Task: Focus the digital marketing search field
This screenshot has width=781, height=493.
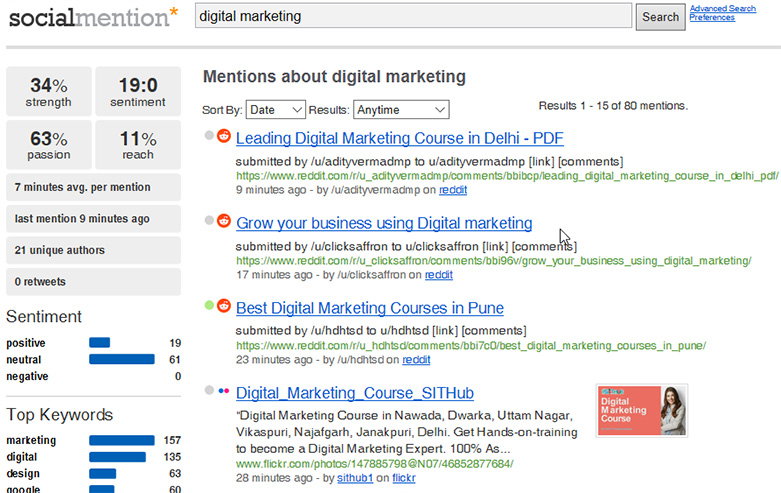Action: 413,16
